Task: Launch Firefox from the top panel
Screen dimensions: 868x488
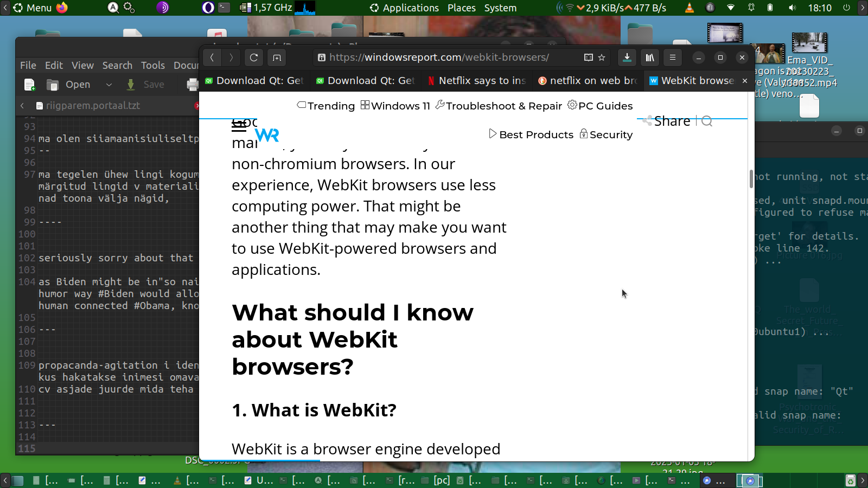Action: [x=62, y=8]
